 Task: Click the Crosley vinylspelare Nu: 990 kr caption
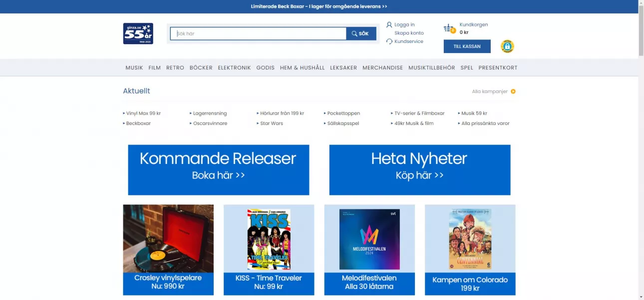coord(168,284)
